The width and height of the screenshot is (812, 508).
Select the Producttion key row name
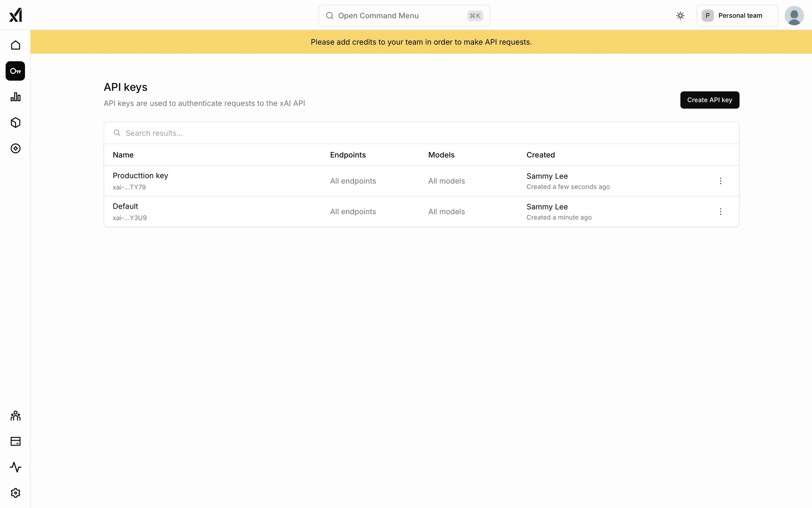click(140, 176)
